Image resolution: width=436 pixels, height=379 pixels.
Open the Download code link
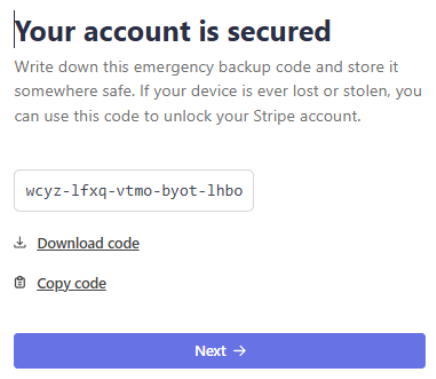pos(88,243)
